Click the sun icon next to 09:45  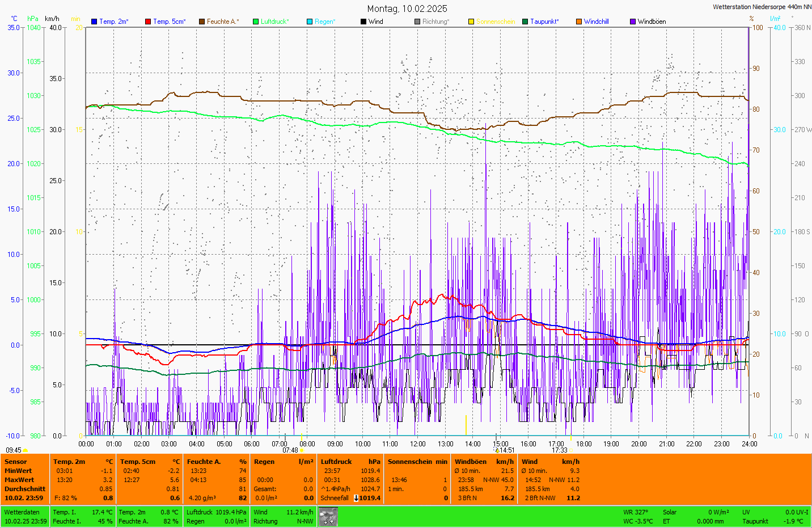click(x=26, y=450)
